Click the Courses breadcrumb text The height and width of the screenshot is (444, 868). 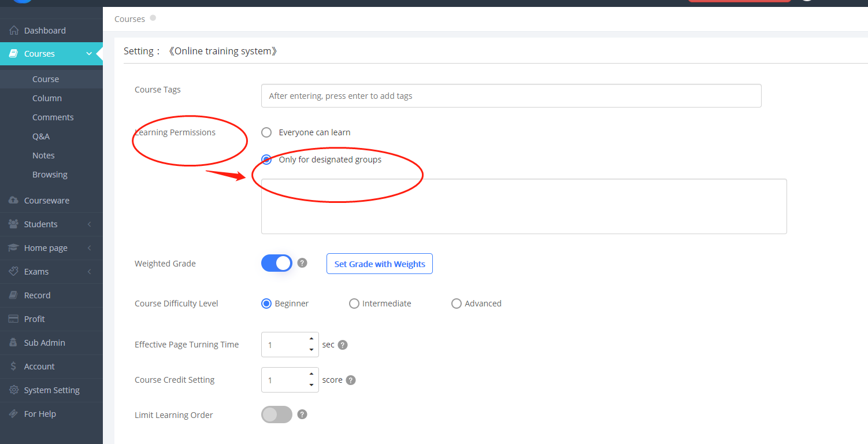click(129, 19)
